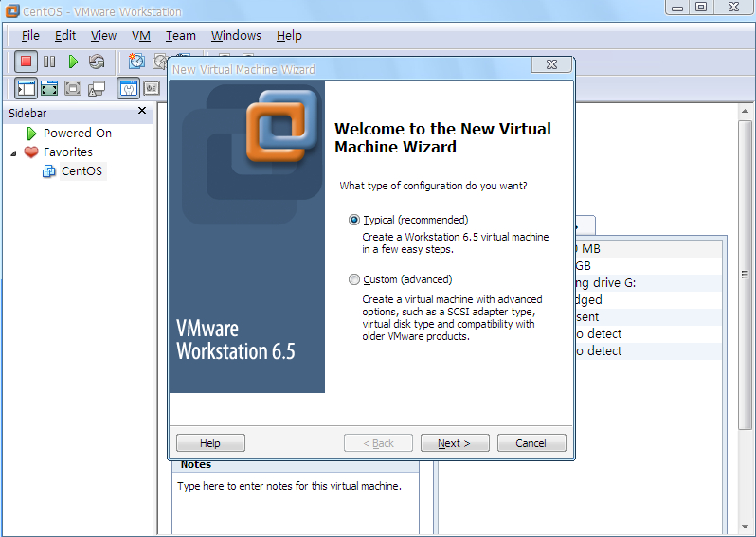Click the Console View toolbar icon
Viewport: 756px width, 537px height.
(x=152, y=88)
